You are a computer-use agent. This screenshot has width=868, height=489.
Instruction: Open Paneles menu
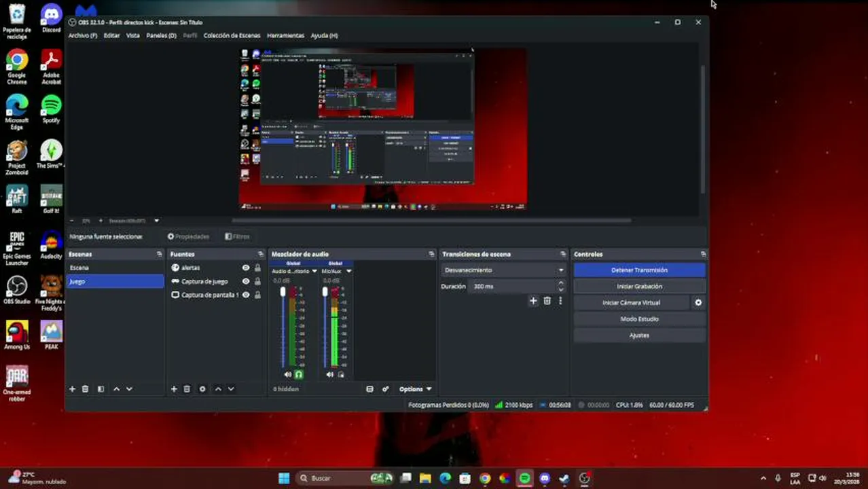coord(161,35)
